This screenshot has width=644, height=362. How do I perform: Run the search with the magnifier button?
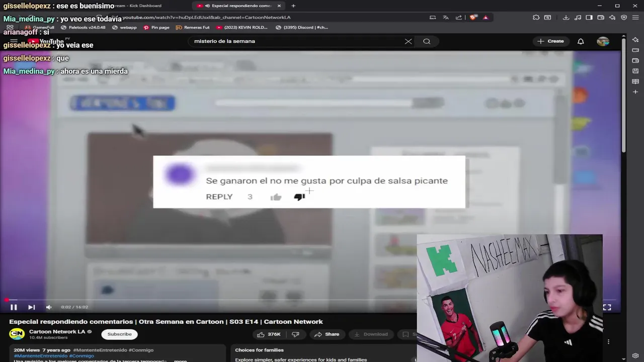[x=427, y=41]
